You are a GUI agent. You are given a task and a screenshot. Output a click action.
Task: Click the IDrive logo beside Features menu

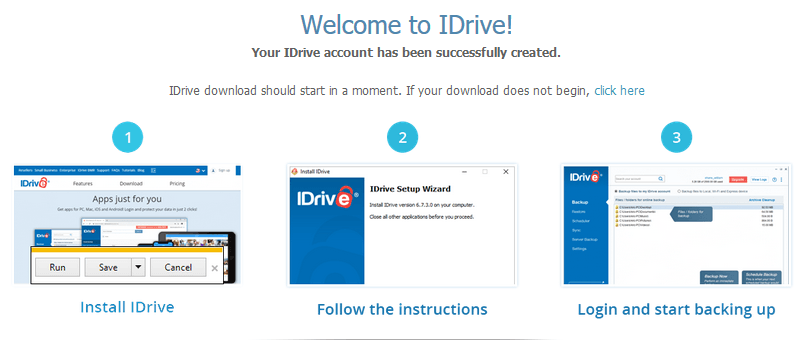(x=35, y=183)
